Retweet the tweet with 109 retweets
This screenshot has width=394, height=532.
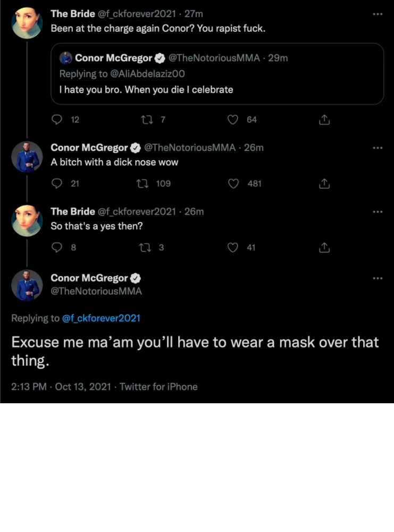click(x=142, y=184)
